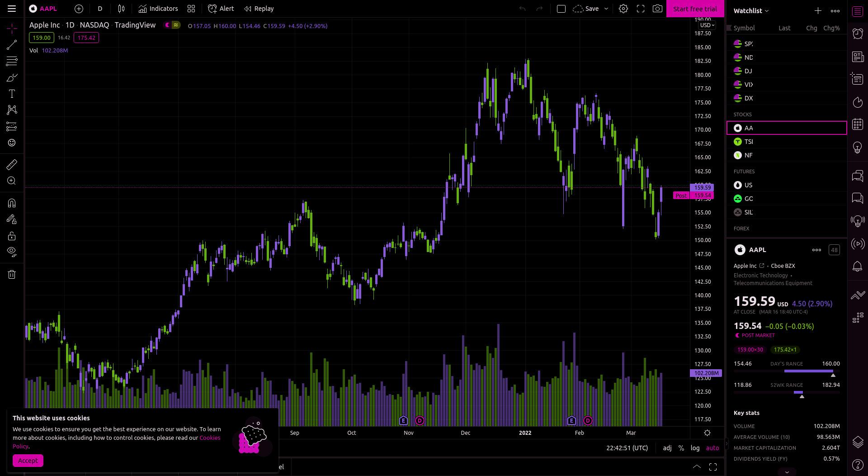The image size is (868, 476).
Task: Add a symbol to the watchlist
Action: tap(818, 10)
